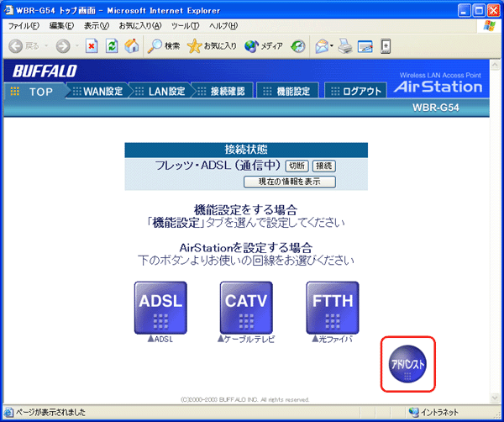Open the ファイル(F) menu
504x422 pixels.
[24, 26]
